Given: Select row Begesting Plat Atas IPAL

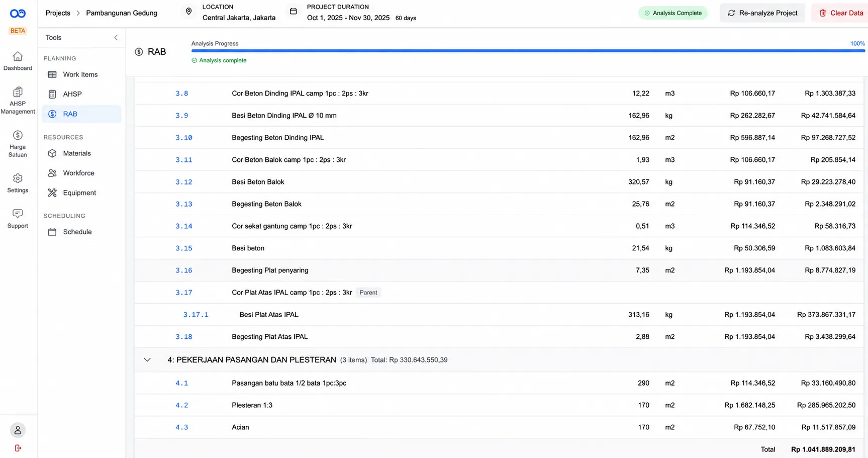Looking at the screenshot, I should [499, 337].
